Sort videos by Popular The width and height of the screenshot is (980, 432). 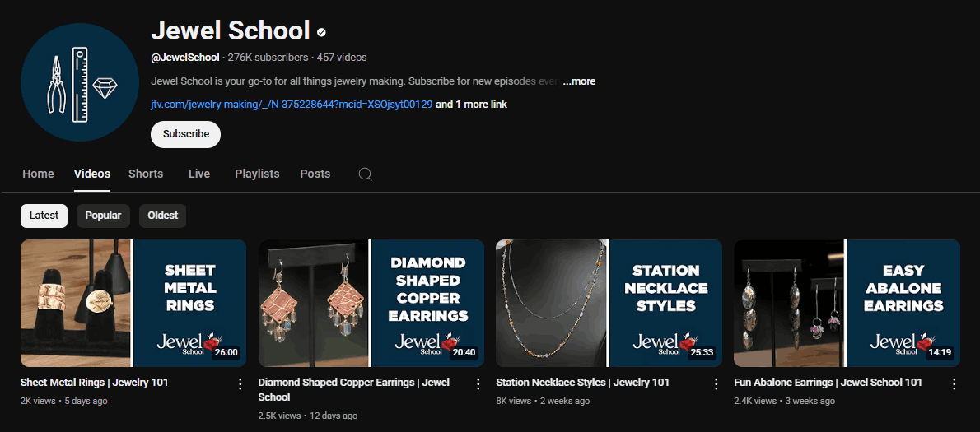103,216
